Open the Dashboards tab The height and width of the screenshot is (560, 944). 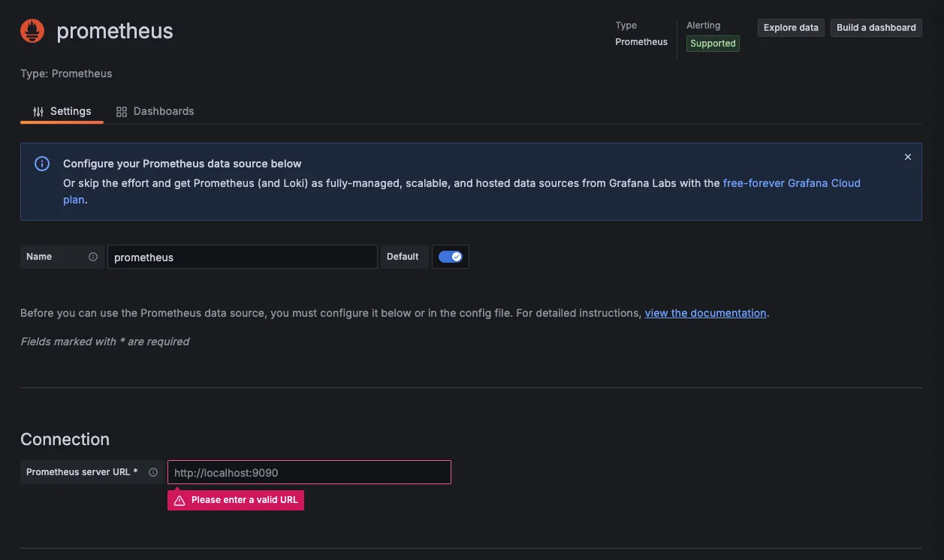(x=155, y=111)
